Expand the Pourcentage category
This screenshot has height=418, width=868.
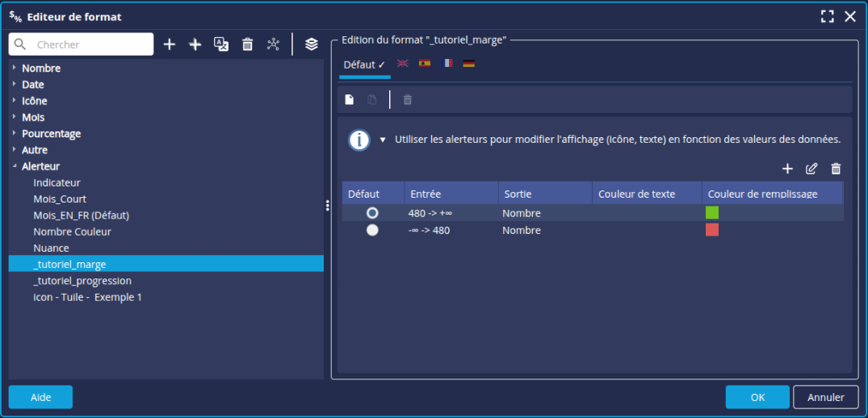pyautogui.click(x=15, y=134)
